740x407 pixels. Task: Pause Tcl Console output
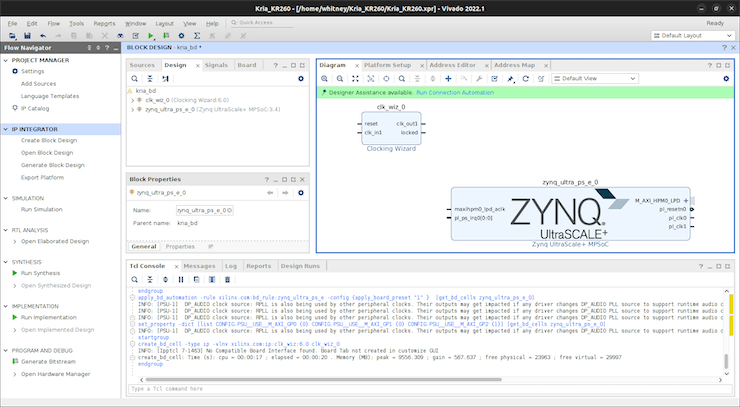pyautogui.click(x=181, y=280)
